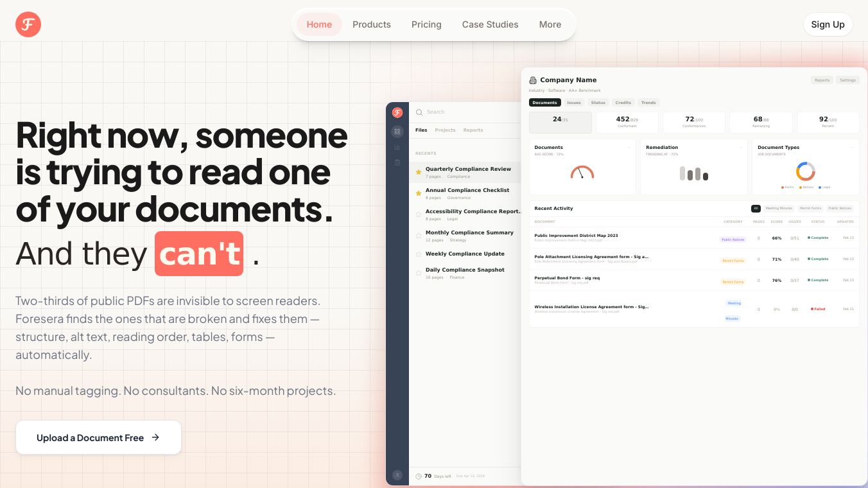This screenshot has width=868, height=488.
Task: Star Weekly Compliance Update
Action: tap(419, 254)
